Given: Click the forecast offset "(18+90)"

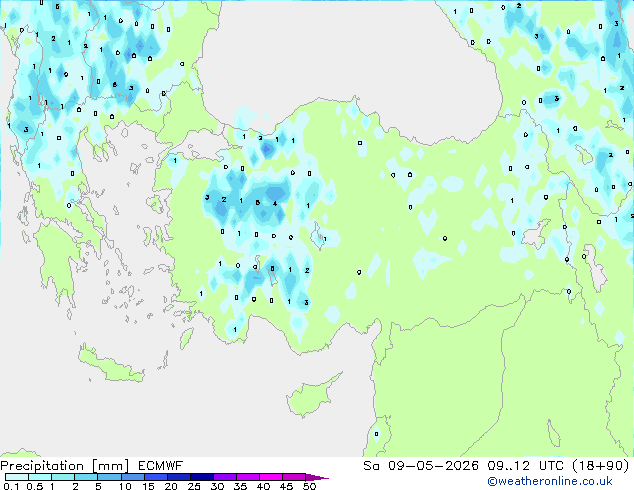Looking at the screenshot, I should point(601,466).
